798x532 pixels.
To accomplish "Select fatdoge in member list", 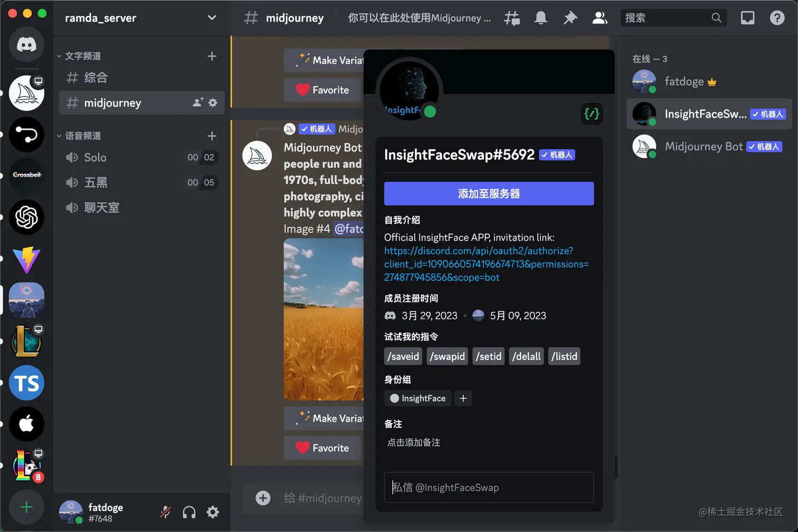I will 709,81.
